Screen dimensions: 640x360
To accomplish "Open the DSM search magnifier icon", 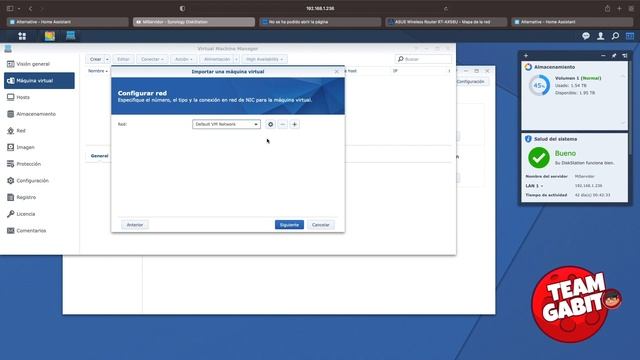I will click(x=615, y=36).
